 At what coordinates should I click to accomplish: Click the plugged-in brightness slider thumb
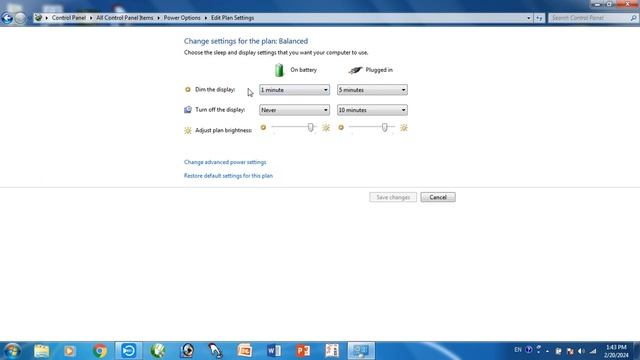pyautogui.click(x=384, y=127)
